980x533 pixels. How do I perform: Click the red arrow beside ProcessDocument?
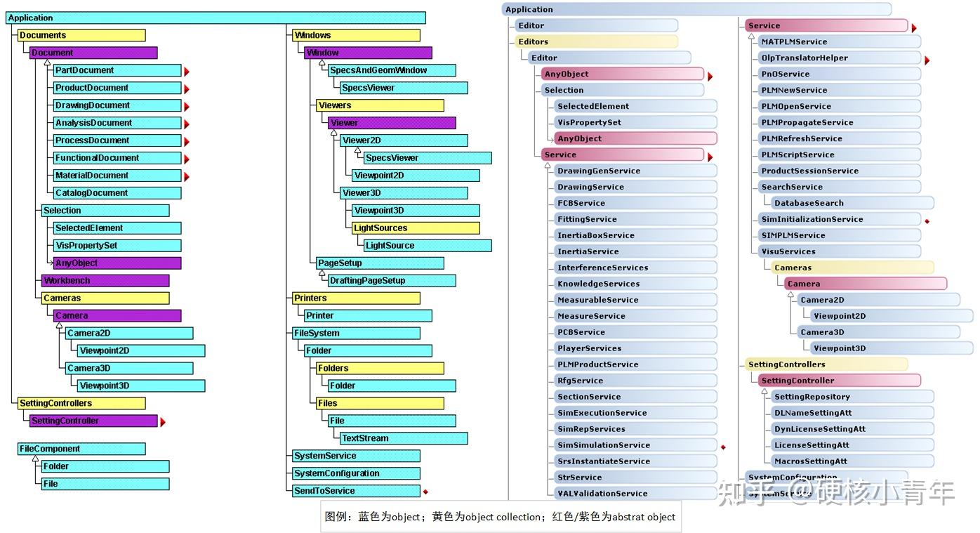point(187,141)
